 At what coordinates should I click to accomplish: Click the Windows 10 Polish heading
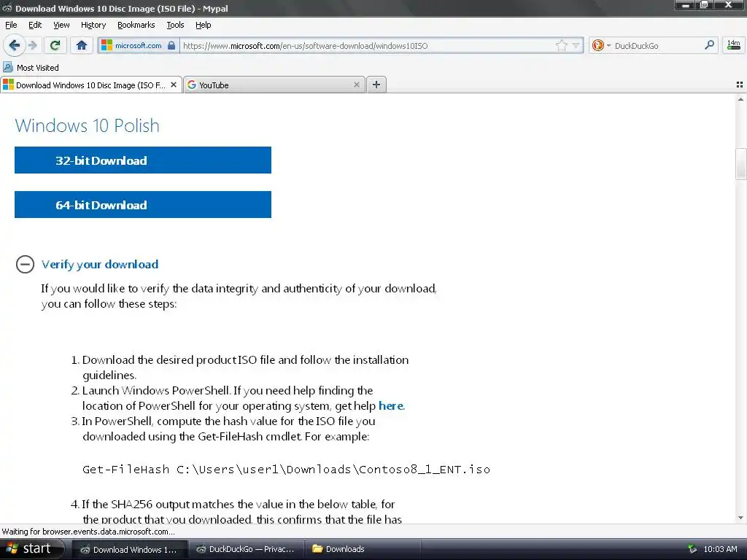[x=88, y=125]
